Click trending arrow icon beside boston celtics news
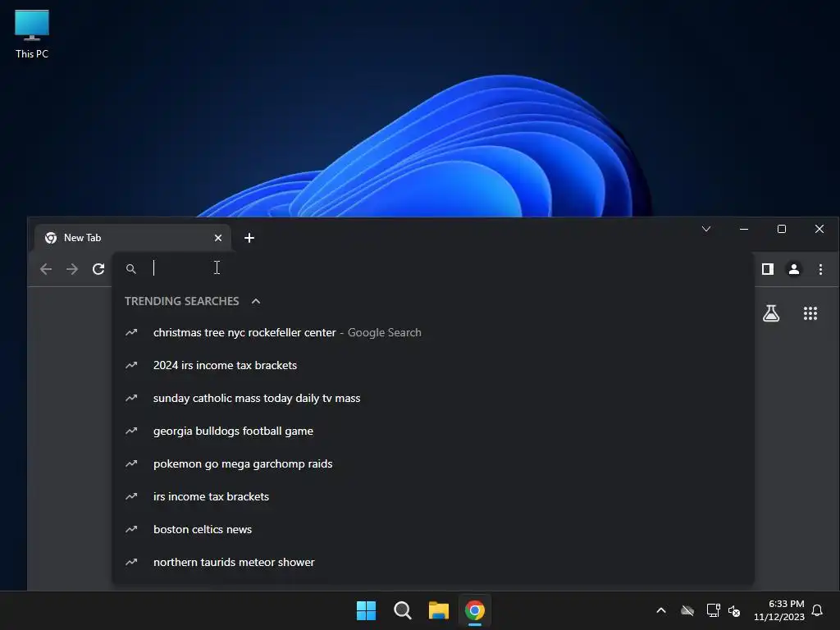This screenshot has width=840, height=630. click(131, 529)
